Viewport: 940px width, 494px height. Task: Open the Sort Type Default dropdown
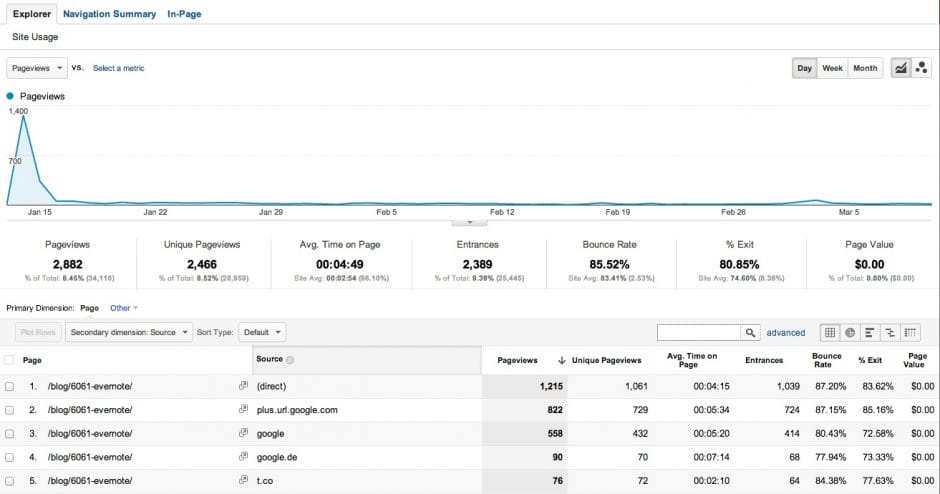pyautogui.click(x=264, y=332)
